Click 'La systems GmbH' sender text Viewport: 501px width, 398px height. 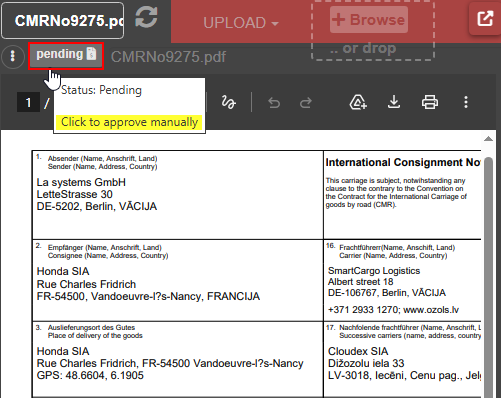tap(81, 182)
